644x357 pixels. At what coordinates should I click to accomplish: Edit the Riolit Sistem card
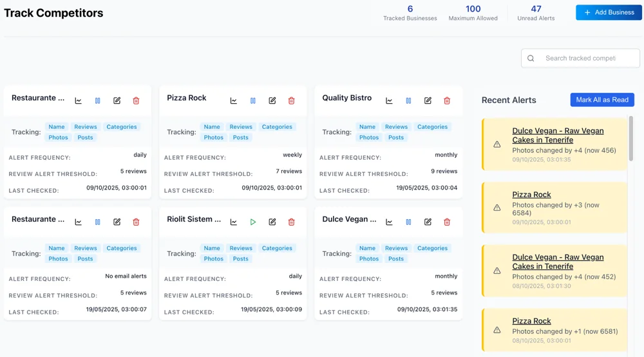coord(272,222)
